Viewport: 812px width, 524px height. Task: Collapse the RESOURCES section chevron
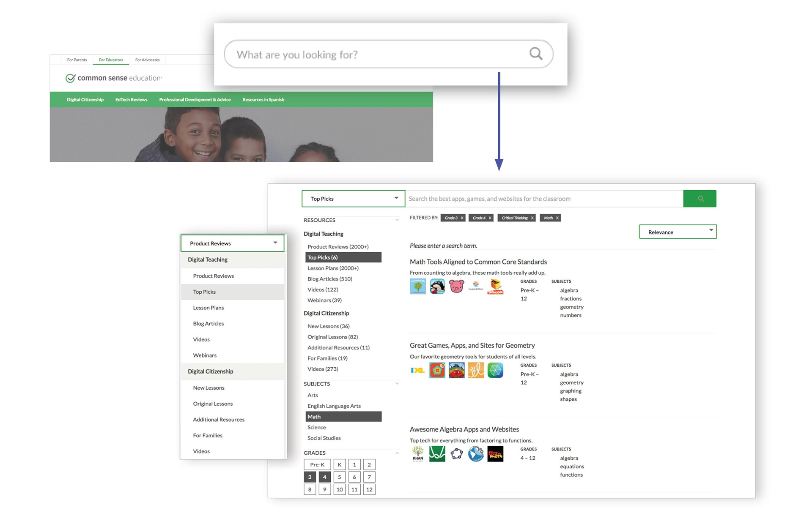[x=397, y=220]
